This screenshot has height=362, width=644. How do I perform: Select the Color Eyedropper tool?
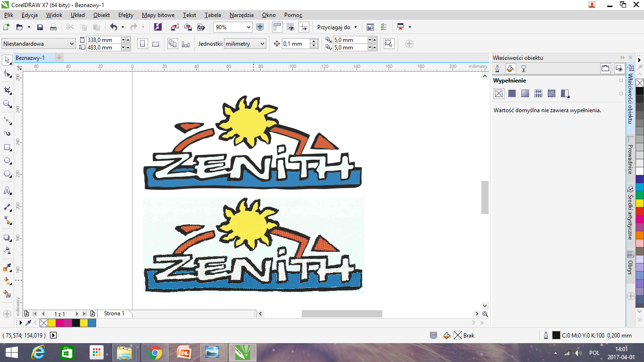(x=7, y=268)
